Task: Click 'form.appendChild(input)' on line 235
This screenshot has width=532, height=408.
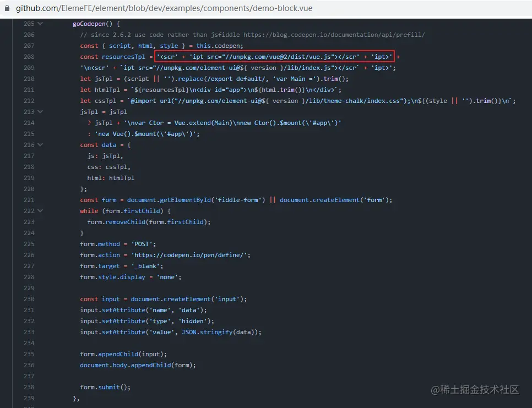Action: (x=122, y=354)
